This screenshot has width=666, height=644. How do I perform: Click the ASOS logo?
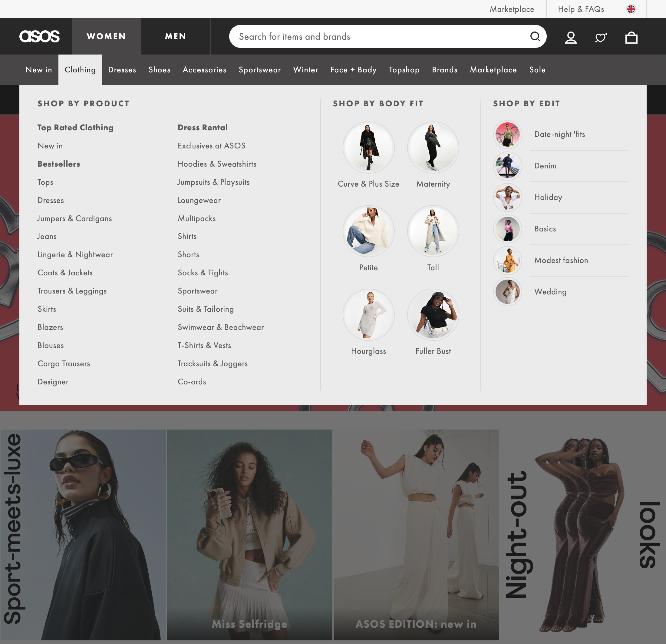coord(40,36)
